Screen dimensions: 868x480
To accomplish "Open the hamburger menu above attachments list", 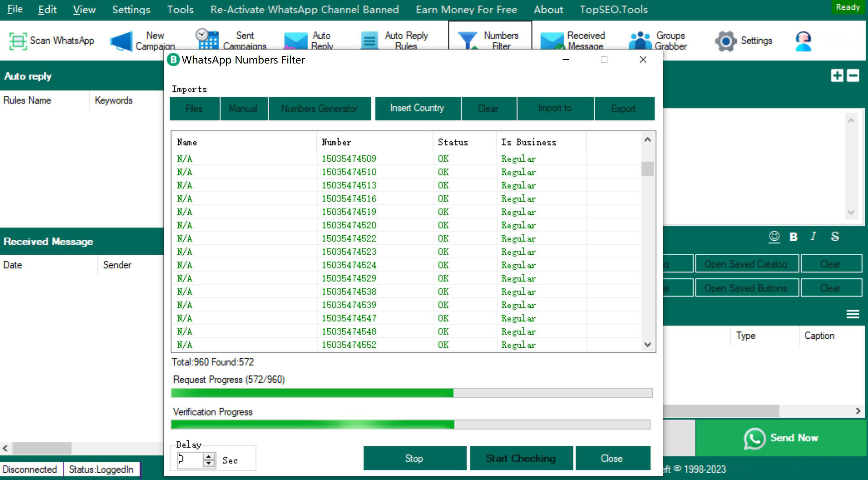I will [x=853, y=314].
